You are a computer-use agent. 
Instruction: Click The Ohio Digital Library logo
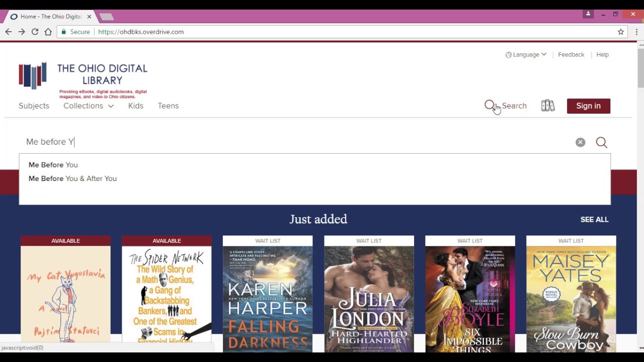83,80
